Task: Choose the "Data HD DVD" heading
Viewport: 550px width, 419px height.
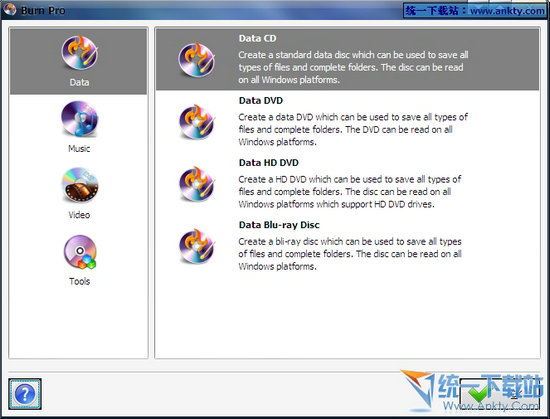Action: point(268,163)
